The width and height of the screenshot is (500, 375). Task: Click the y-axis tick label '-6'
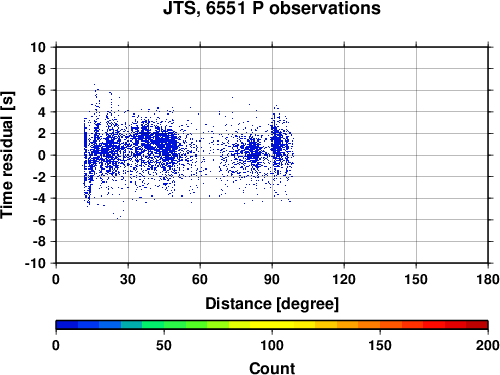39,220
